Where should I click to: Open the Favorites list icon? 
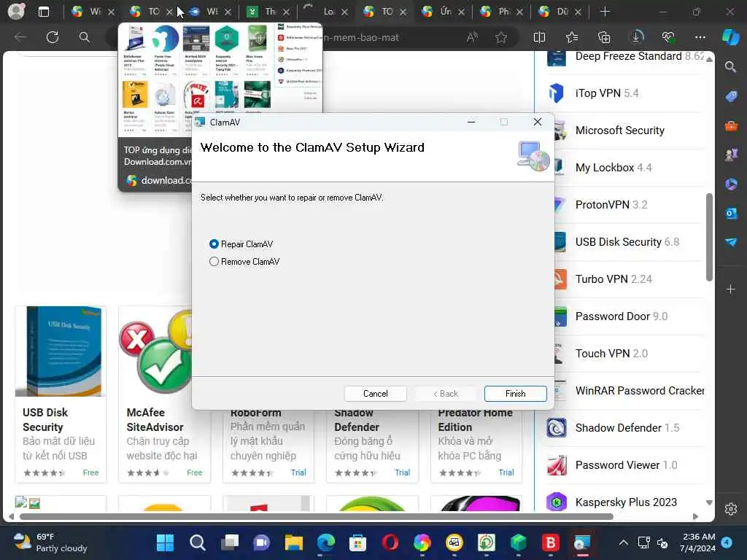tap(572, 37)
